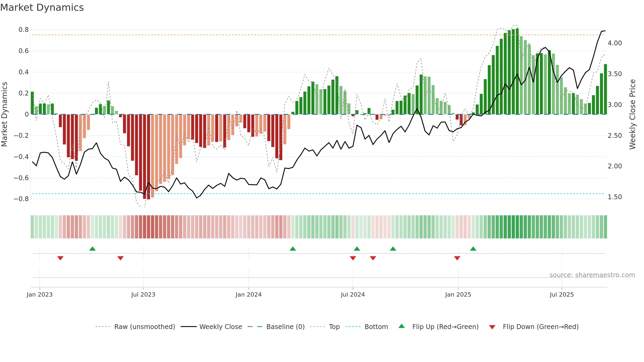Click the Jul 2025 x-axis label
The width and height of the screenshot is (644, 362).
pos(562,294)
